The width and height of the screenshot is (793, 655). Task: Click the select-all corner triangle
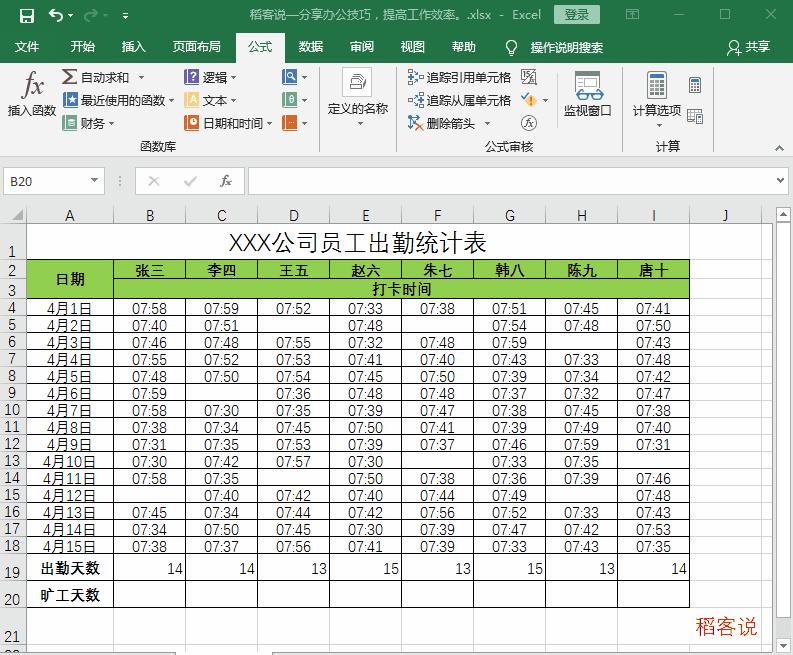[x=17, y=215]
